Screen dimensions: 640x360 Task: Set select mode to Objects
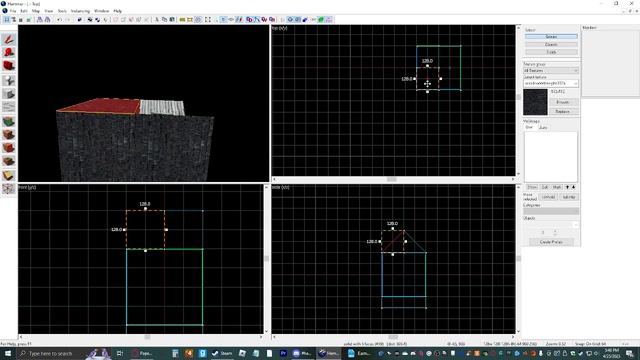point(551,44)
